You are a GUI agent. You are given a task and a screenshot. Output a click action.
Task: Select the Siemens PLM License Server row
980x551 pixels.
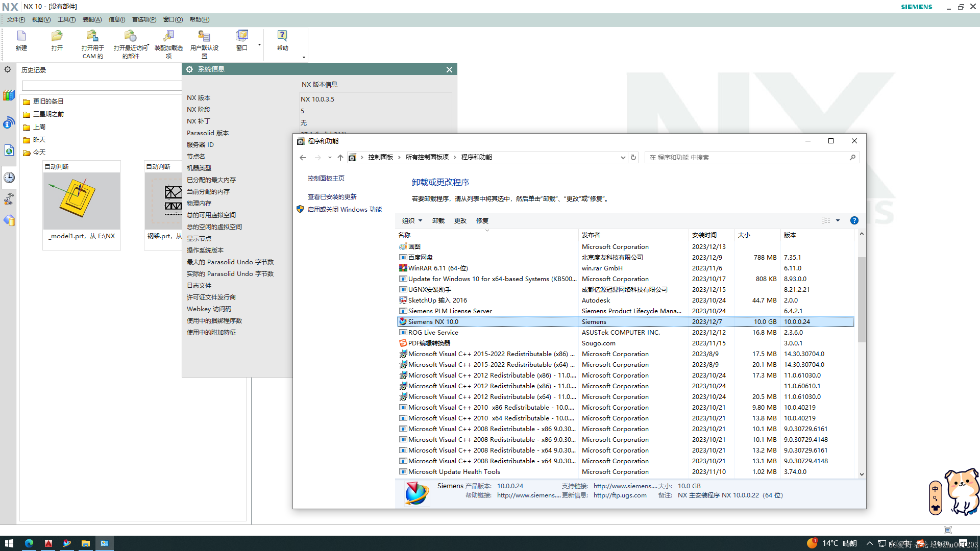point(625,311)
